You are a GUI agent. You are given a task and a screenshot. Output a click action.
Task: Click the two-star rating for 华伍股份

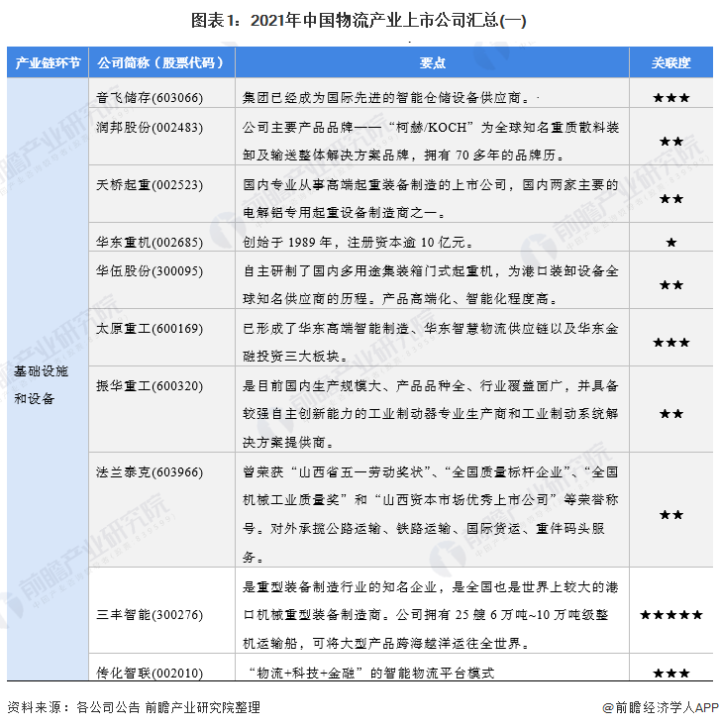[x=671, y=284]
